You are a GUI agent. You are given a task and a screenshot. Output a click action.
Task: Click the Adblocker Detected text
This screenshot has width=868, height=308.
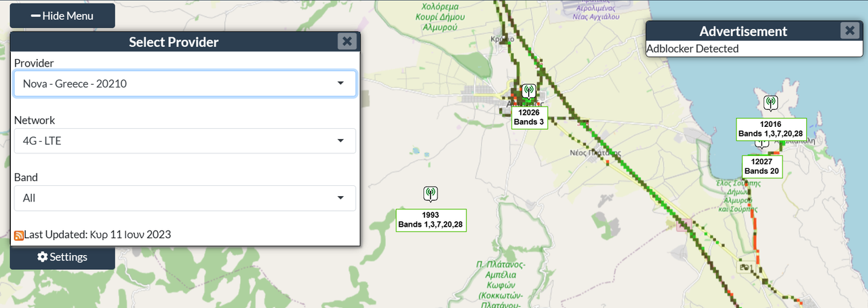(692, 49)
